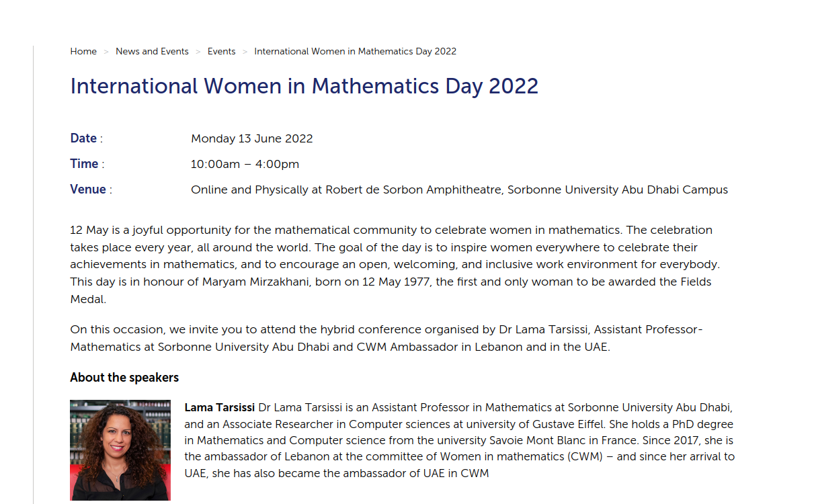Click the Home breadcrumb link
This screenshot has width=814, height=504.
coord(83,52)
